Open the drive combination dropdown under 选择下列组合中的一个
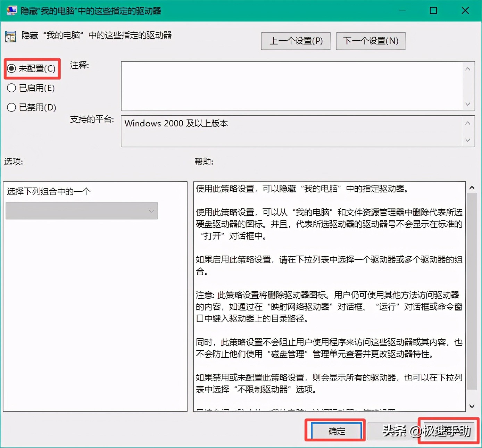482x448 pixels. [x=81, y=211]
